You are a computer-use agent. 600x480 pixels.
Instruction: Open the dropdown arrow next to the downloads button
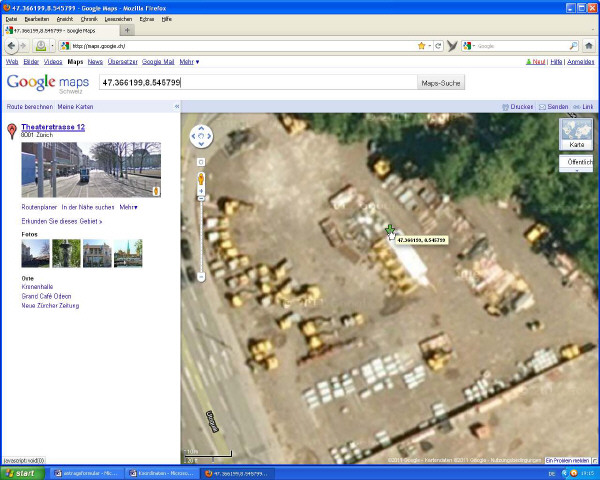tap(52, 46)
